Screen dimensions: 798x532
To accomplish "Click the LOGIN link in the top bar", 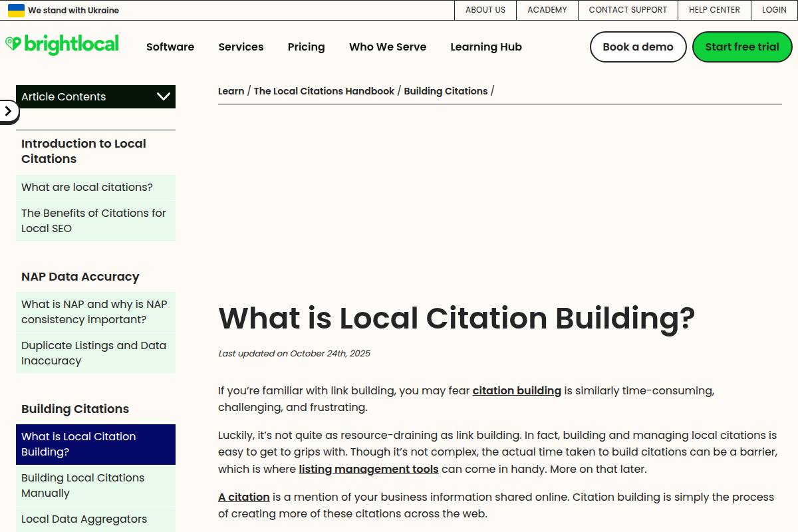I will (x=774, y=10).
